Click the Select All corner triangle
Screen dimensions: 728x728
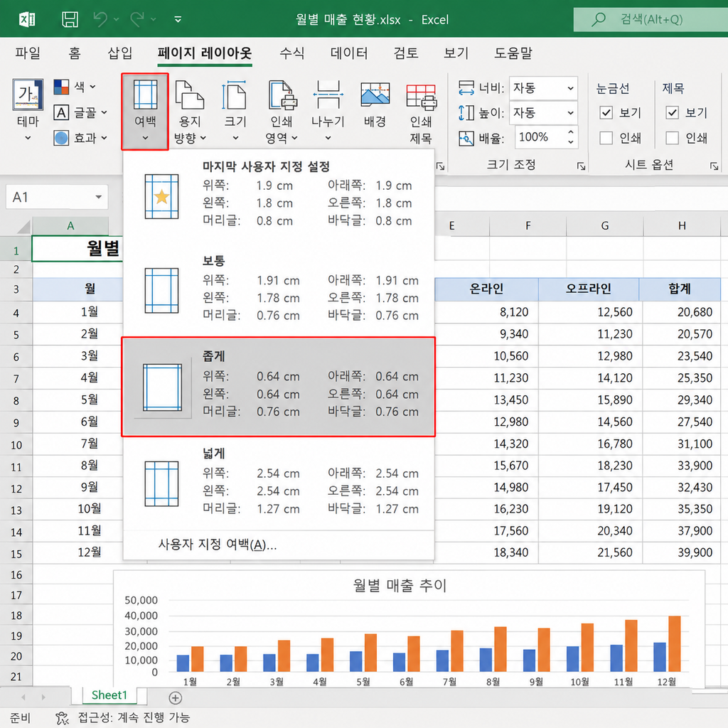pos(22,227)
